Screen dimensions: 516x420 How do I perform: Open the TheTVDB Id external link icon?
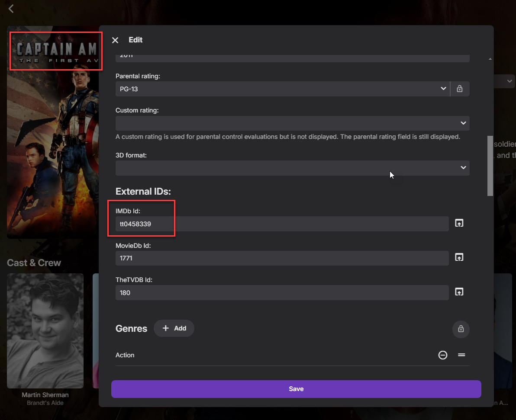pos(459,292)
